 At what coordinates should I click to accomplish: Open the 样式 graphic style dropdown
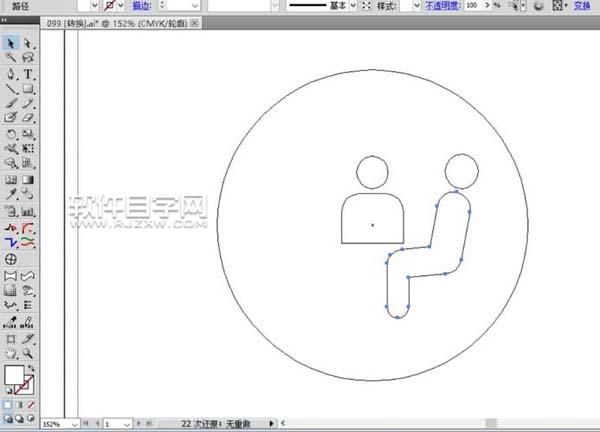coord(417,6)
